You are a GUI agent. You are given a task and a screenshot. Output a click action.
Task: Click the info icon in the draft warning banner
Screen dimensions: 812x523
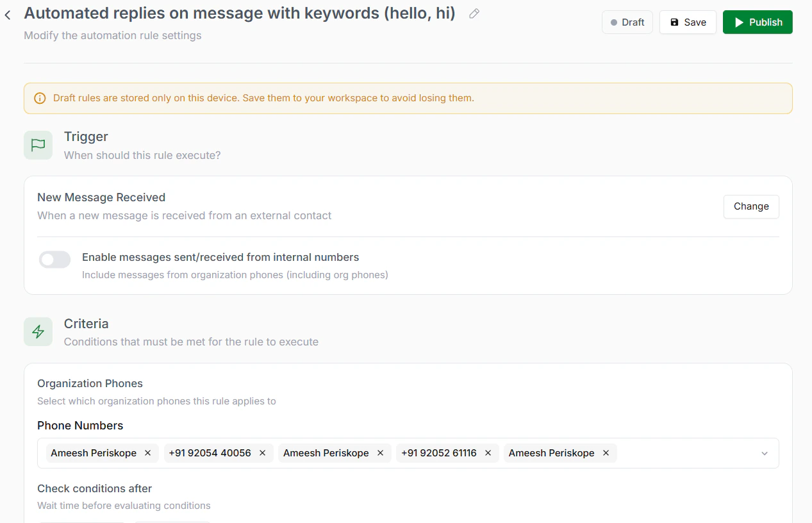pos(40,98)
